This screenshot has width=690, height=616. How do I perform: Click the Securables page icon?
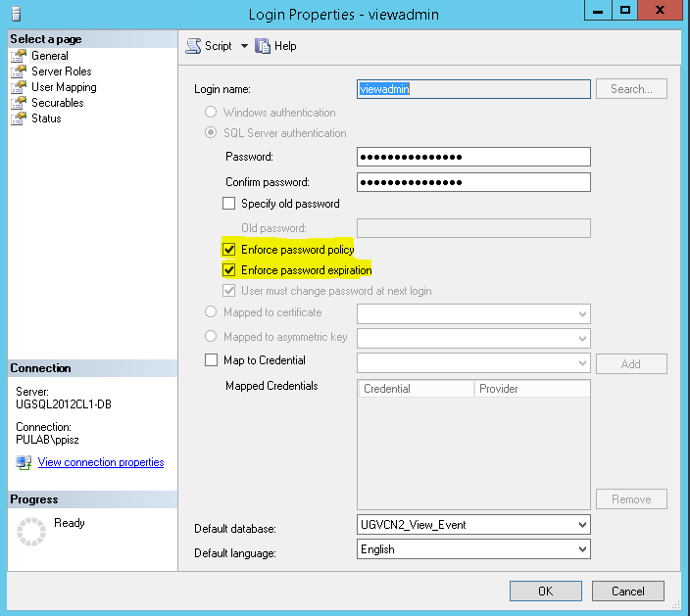pos(19,103)
